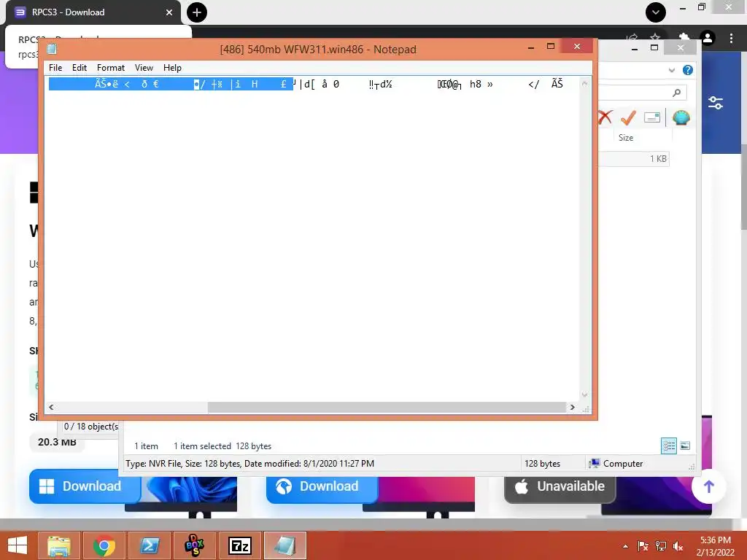
Task: Click the muted volume tray icon
Action: [x=678, y=546]
